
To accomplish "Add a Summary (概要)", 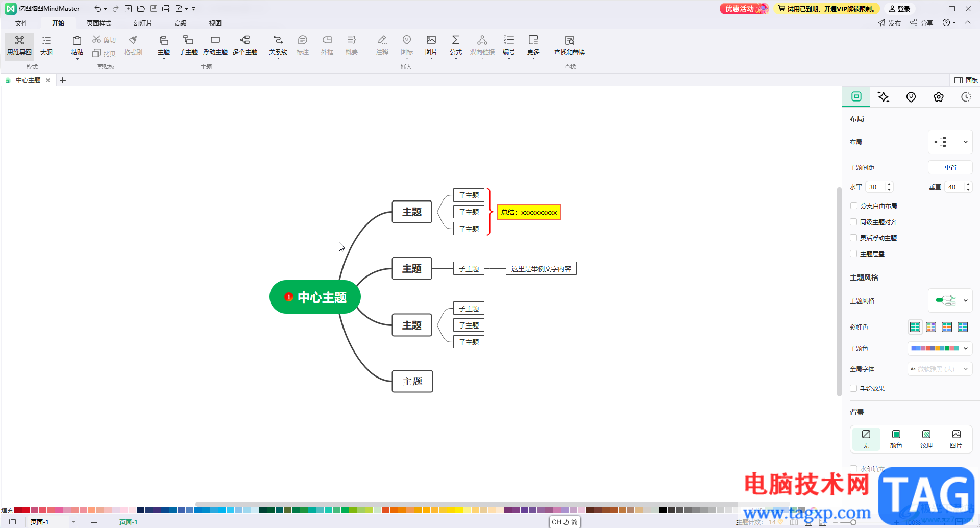I will tap(352, 45).
